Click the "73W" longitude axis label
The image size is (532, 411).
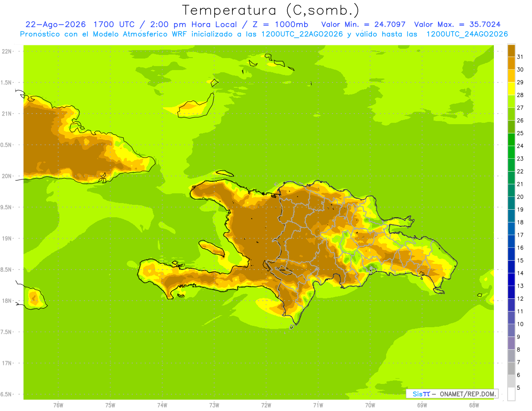[214, 405]
